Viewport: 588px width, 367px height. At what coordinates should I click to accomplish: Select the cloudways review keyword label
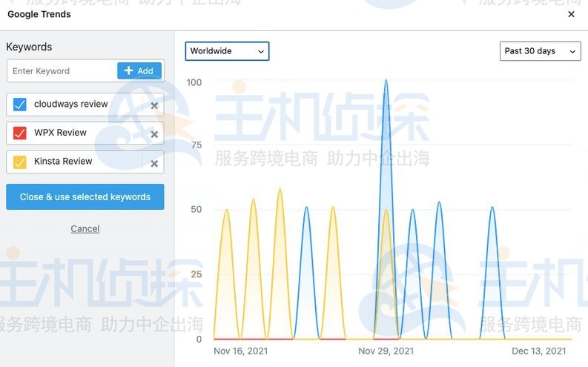(x=71, y=104)
